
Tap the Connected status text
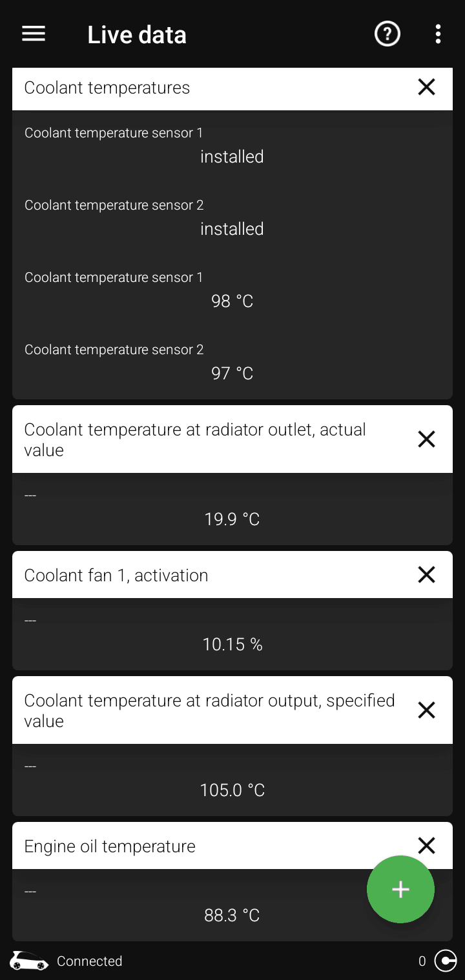tap(89, 961)
